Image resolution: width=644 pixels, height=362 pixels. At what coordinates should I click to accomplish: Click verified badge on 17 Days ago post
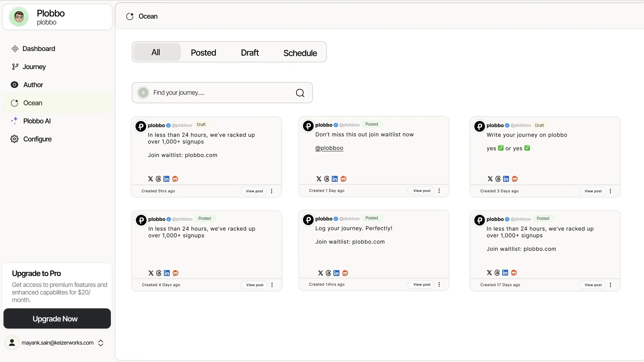[507, 219]
